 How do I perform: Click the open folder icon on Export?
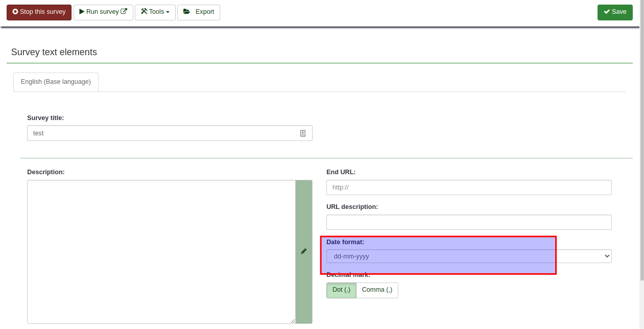click(186, 11)
